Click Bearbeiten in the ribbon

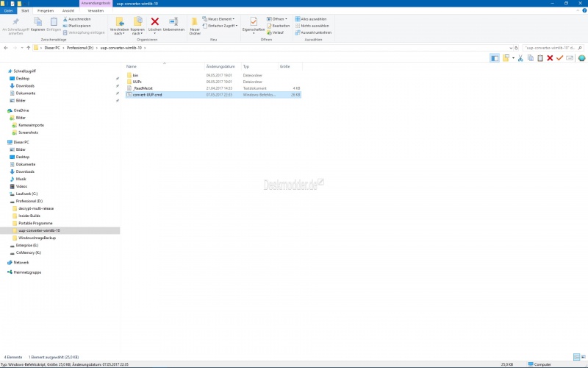(279, 26)
